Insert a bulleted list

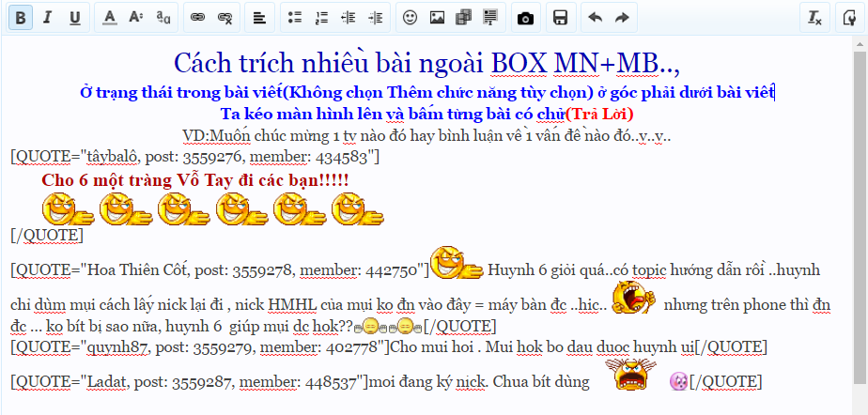(x=295, y=18)
